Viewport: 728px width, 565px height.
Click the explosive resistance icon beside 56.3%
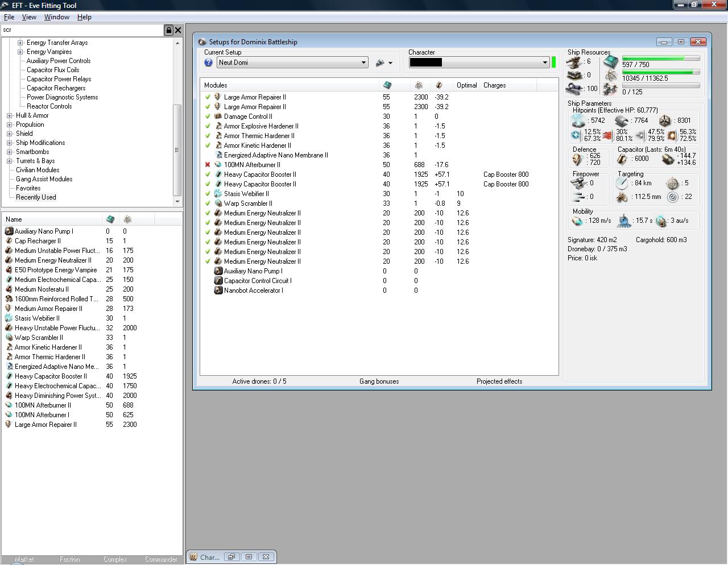click(x=672, y=135)
